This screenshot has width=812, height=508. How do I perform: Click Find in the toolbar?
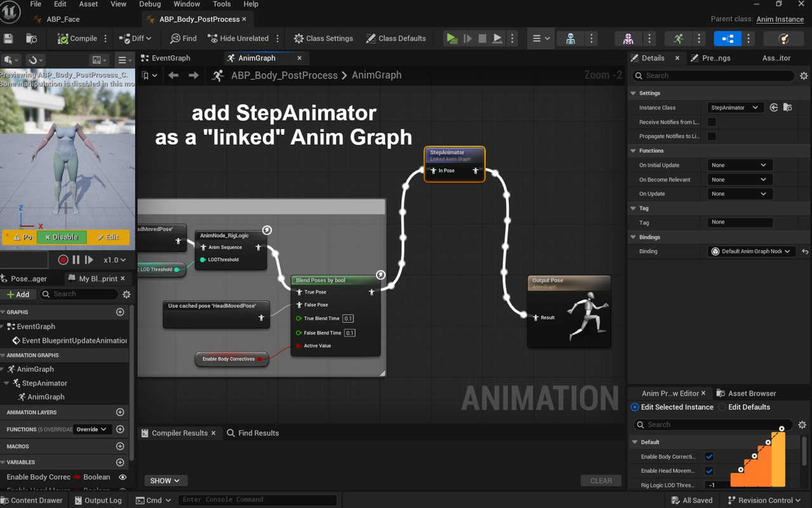pyautogui.click(x=183, y=39)
